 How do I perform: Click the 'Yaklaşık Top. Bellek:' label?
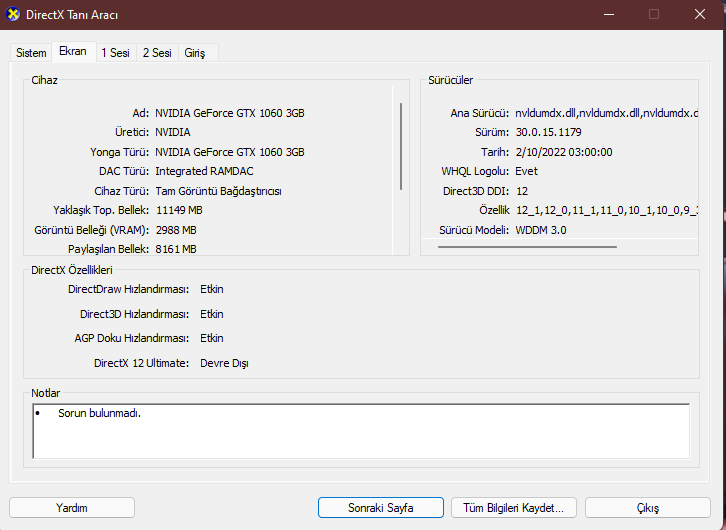pyautogui.click(x=101, y=210)
